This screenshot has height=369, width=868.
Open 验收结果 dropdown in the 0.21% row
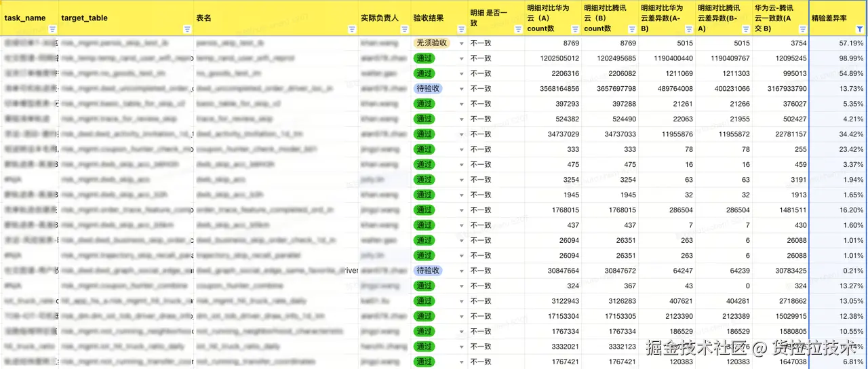(462, 271)
